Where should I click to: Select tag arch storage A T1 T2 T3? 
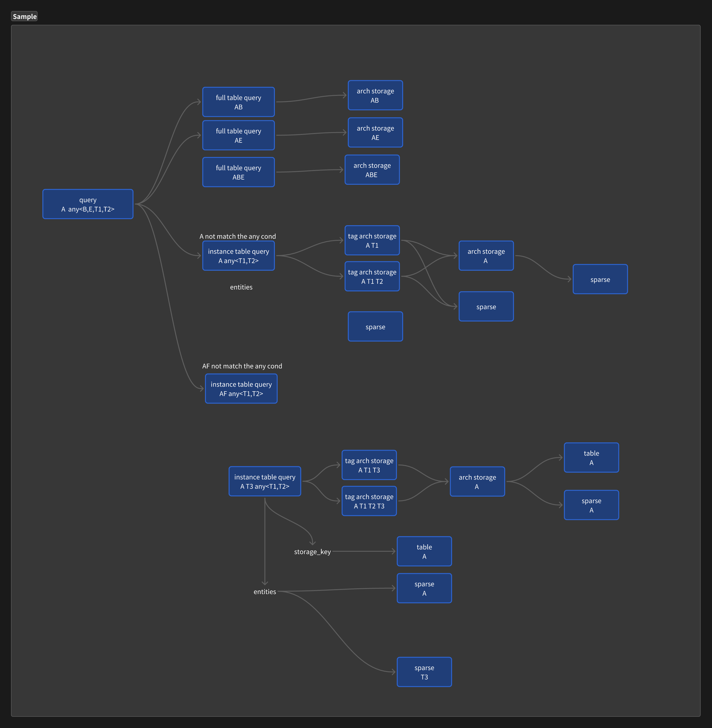[369, 501]
